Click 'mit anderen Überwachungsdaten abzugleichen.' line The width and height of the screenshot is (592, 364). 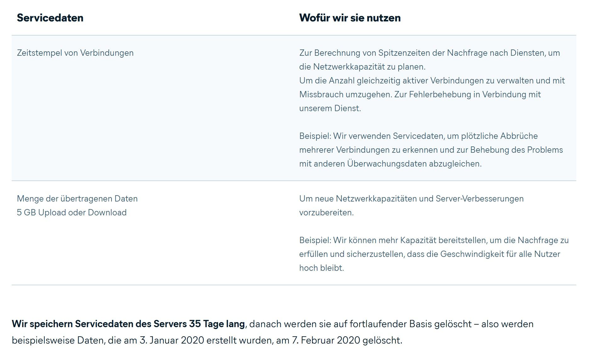390,164
